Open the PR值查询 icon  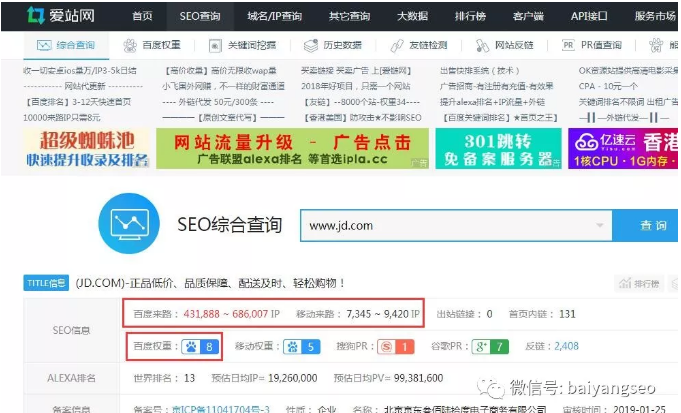point(569,46)
